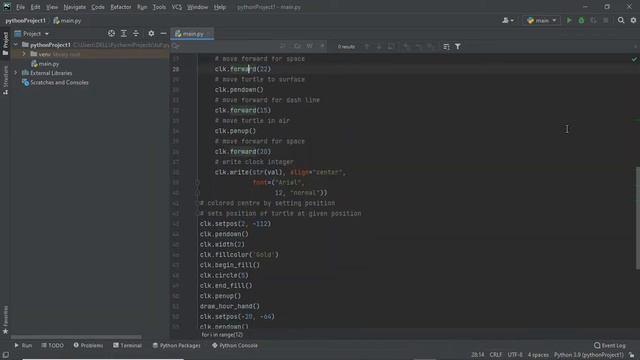Click the search history magnifier in find bar
Screen dimensions: 640x360
(x=176, y=46)
